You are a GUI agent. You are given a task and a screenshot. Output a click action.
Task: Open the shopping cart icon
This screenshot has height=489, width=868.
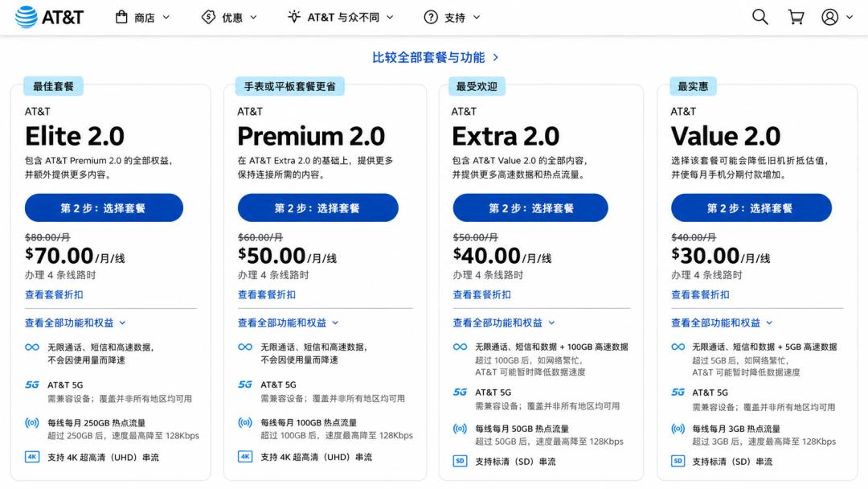796,17
